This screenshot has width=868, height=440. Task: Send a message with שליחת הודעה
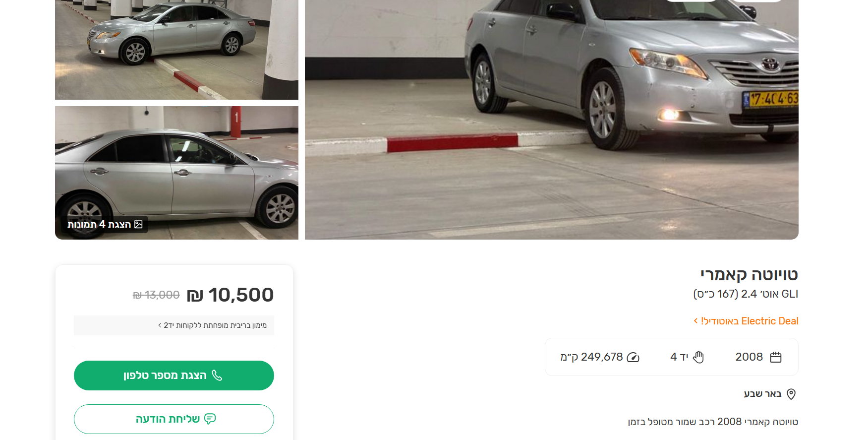coord(174,419)
